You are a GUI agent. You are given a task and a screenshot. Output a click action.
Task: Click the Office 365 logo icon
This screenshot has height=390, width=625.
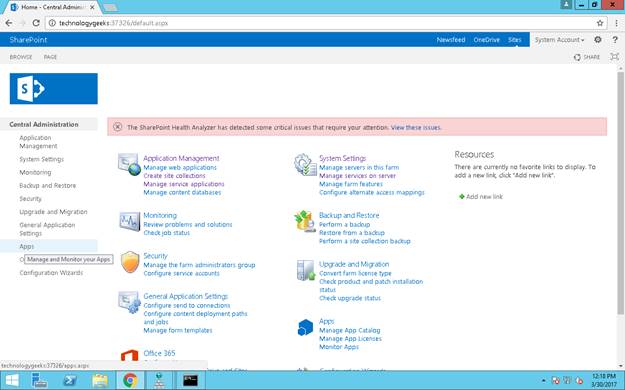(129, 355)
